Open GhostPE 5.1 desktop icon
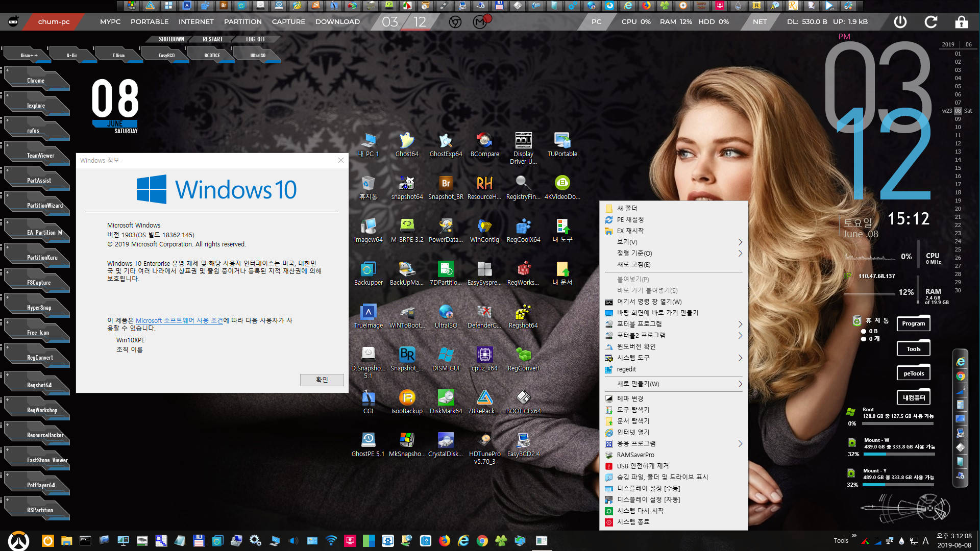The height and width of the screenshot is (551, 980). tap(368, 445)
